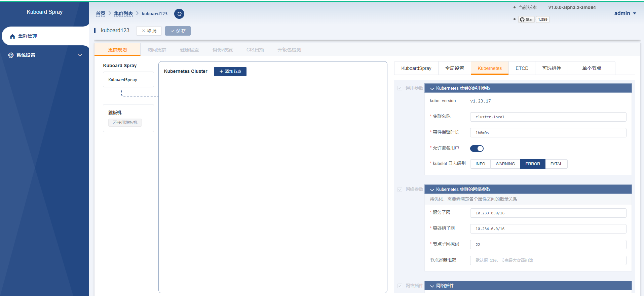Click the 节点容器组数 input field
644x296 pixels.
tap(548, 260)
